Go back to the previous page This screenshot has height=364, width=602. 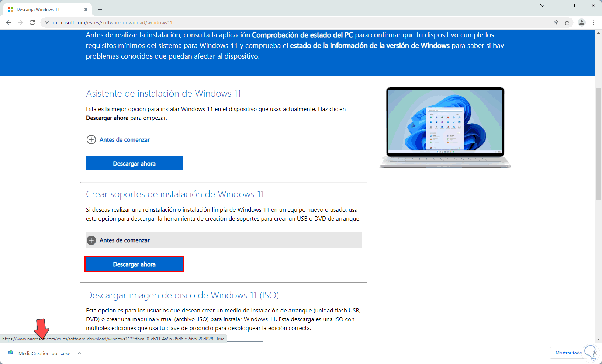(8, 22)
